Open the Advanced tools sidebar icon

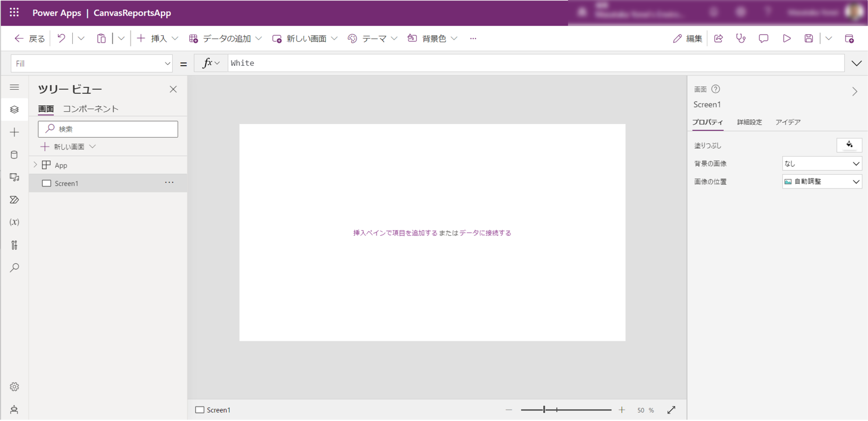click(14, 245)
